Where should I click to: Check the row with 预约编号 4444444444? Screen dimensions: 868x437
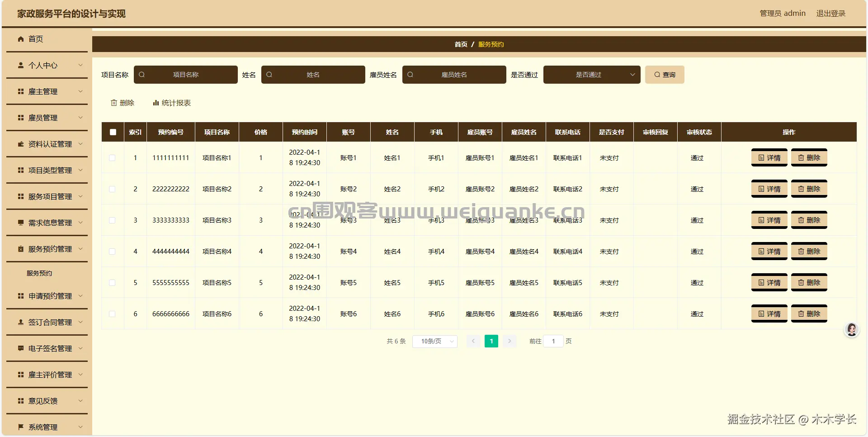112,252
